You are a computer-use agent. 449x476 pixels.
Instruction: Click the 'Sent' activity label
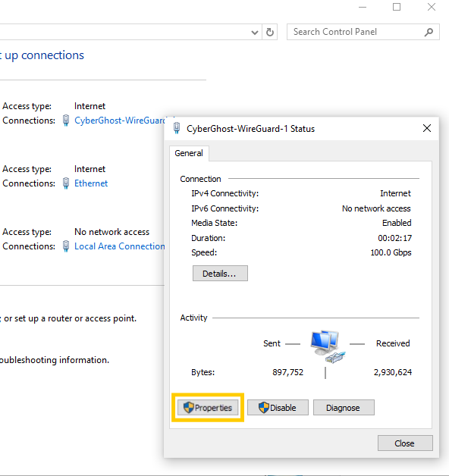pyautogui.click(x=272, y=343)
